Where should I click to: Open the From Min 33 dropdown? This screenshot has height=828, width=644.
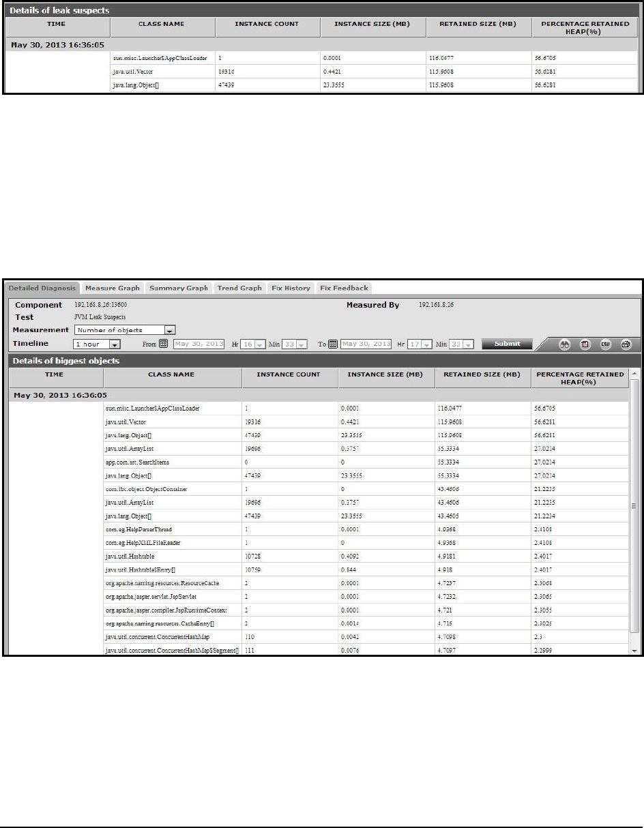295,344
